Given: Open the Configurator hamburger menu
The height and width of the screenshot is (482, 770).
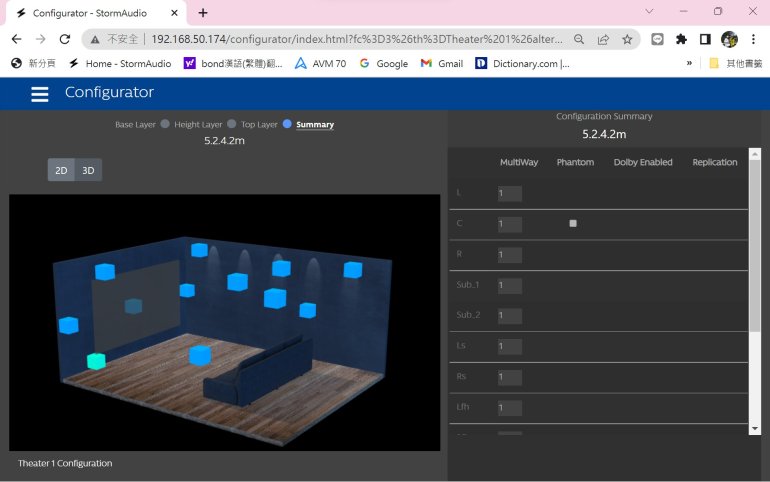Looking at the screenshot, I should pyautogui.click(x=40, y=94).
